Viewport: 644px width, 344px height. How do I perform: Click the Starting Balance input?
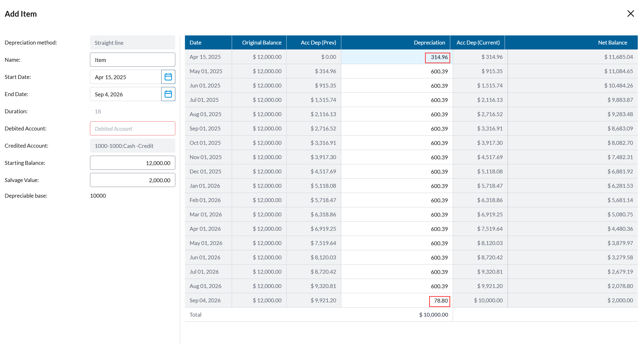pyautogui.click(x=132, y=163)
